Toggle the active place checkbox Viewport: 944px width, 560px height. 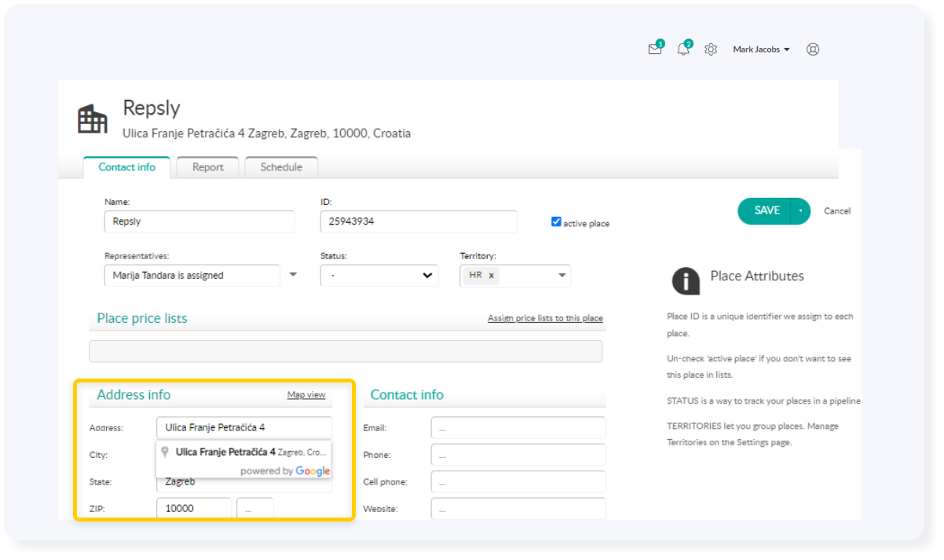(x=556, y=222)
